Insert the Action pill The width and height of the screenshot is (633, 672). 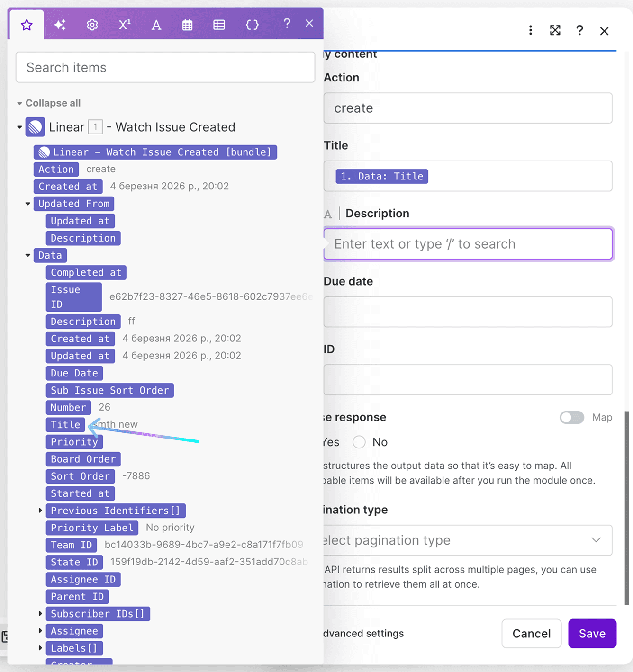pos(56,169)
